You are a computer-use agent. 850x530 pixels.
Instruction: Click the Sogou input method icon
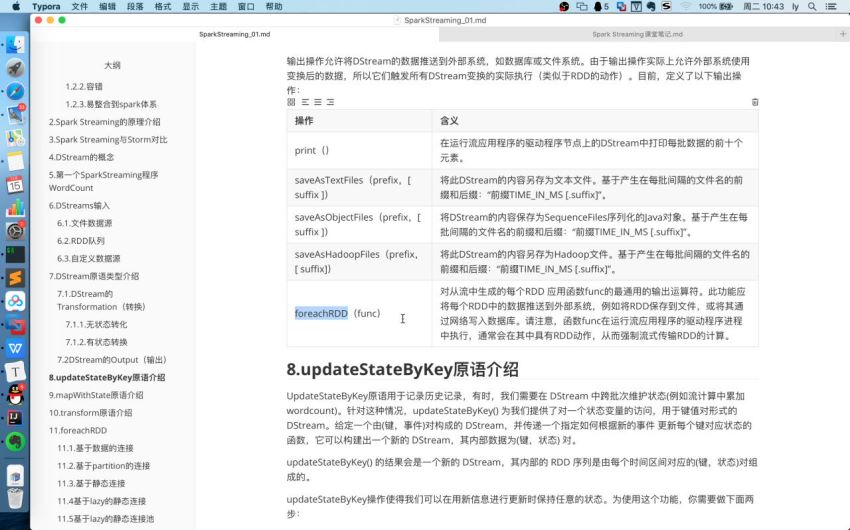666,7
